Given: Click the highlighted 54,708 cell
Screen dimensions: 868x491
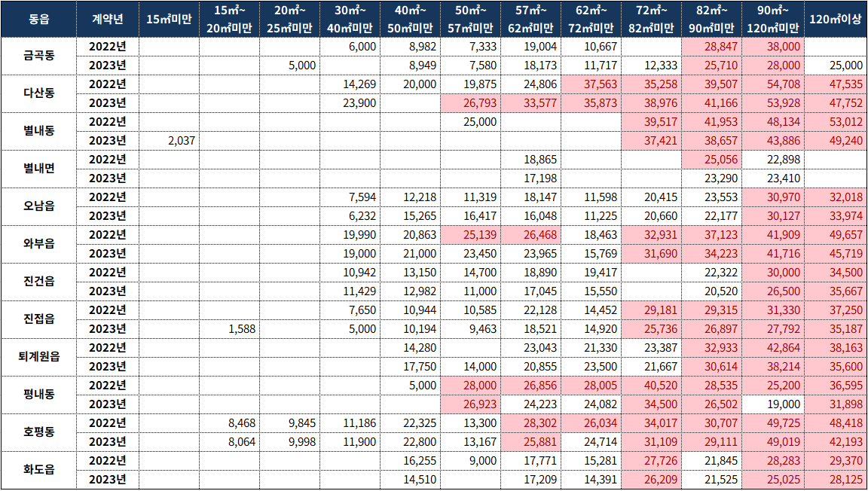Looking at the screenshot, I should pos(773,84).
